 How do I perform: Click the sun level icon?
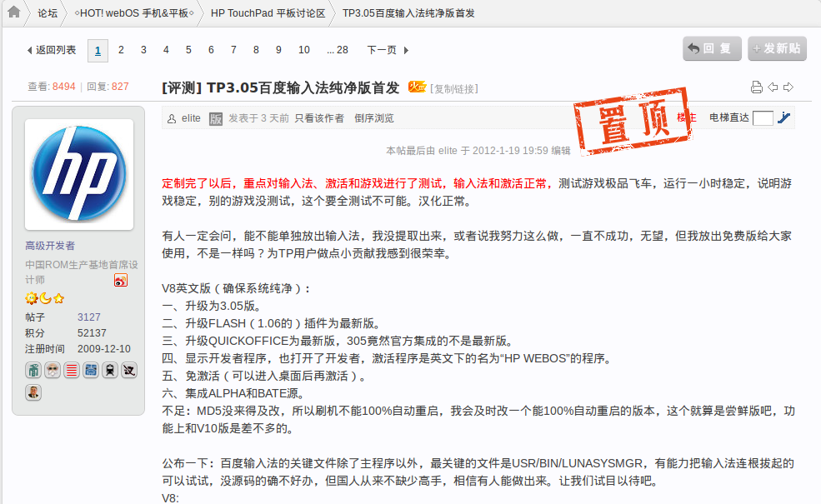(32, 298)
